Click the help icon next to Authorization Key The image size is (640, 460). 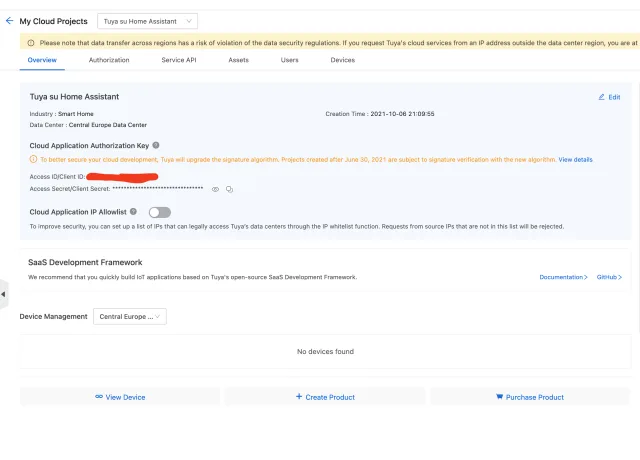pos(156,145)
